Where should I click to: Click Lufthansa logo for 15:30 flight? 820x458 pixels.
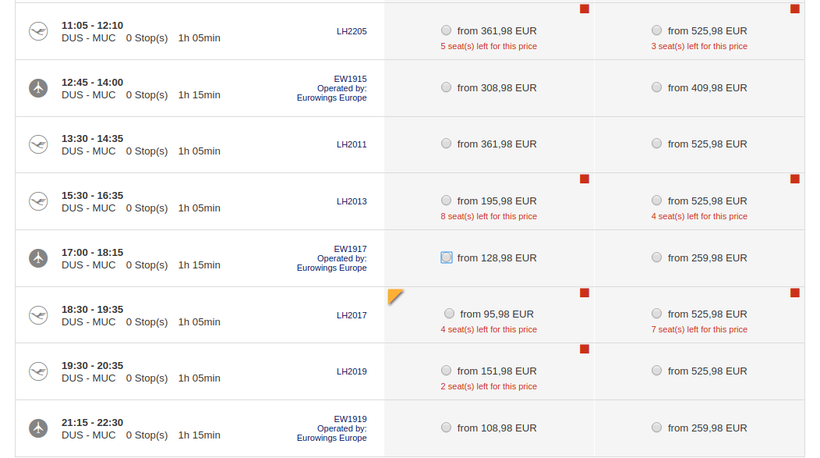(39, 201)
